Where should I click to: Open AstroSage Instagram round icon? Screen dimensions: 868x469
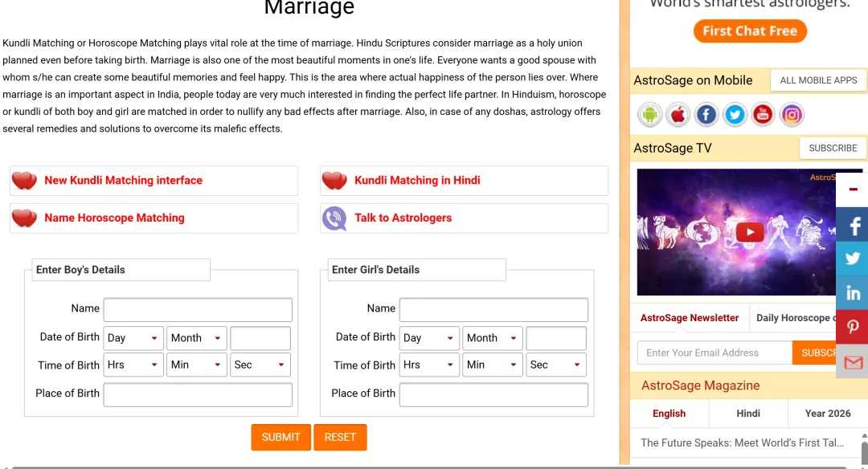792,115
